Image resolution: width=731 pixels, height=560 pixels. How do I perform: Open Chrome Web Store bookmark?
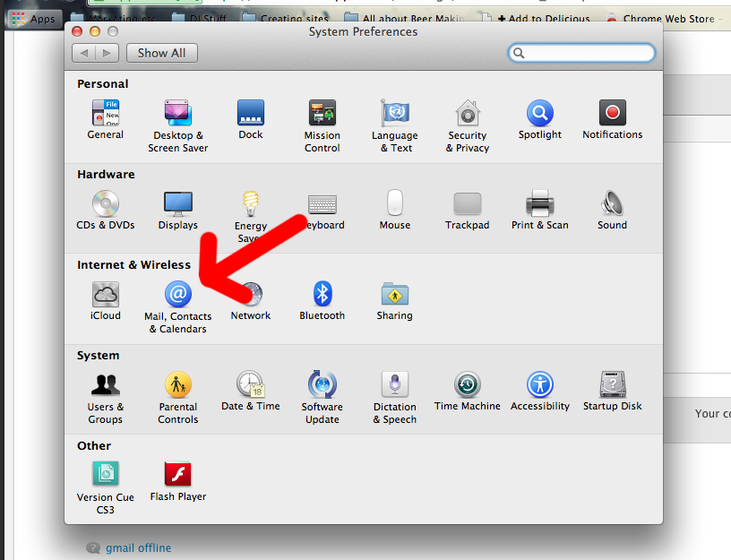coord(663,19)
